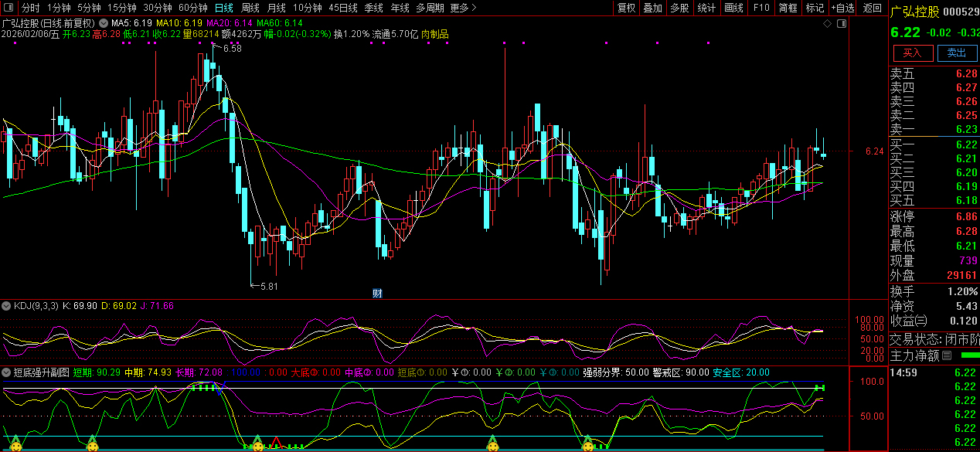This screenshot has height=452, width=980.
Task: Click the leftmost smiley signal in the bottom indicator
Action: coord(15,445)
